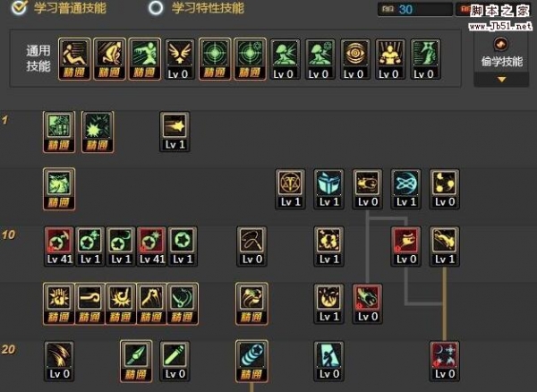Click the glowing muscular figure skill icon
The width and height of the screenshot is (537, 392).
pos(390,59)
